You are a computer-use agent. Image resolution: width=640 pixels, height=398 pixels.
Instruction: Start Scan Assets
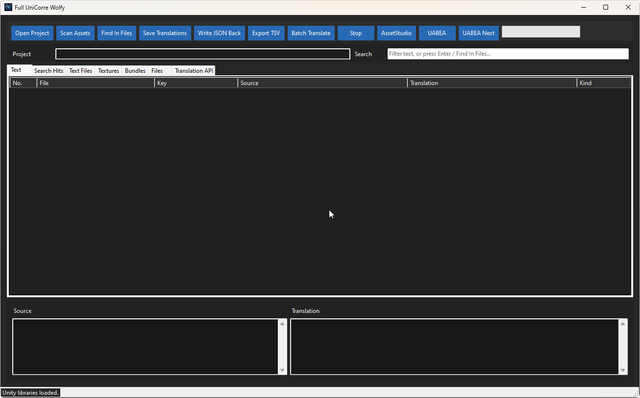pyautogui.click(x=75, y=33)
